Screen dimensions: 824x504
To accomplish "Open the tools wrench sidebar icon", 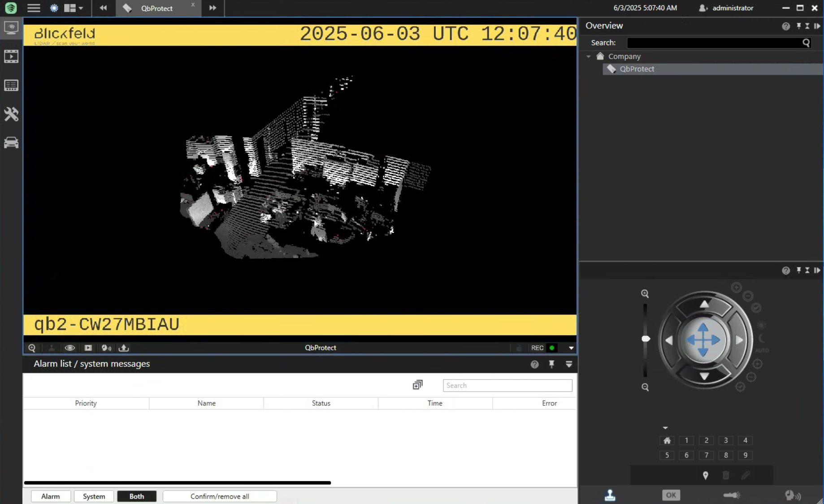I will point(11,114).
